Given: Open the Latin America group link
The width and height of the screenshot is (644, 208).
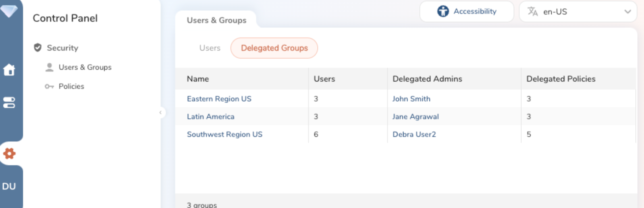Looking at the screenshot, I should click(x=210, y=117).
